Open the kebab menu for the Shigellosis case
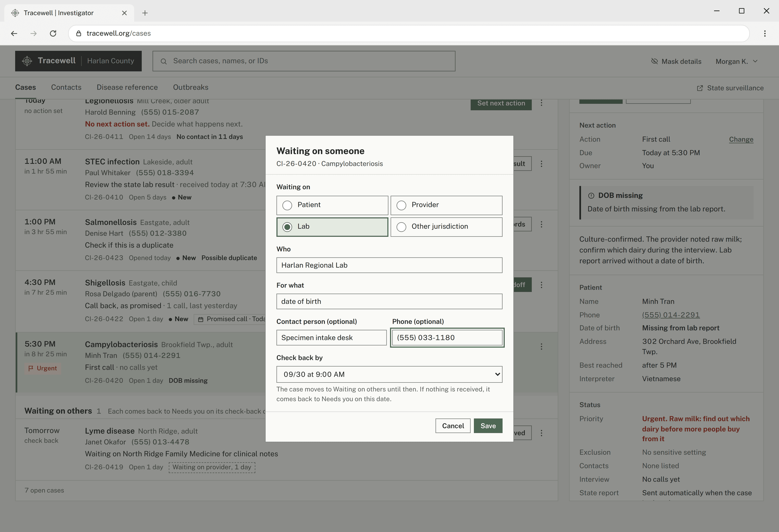Screen dimensions: 779x532 click(541, 285)
